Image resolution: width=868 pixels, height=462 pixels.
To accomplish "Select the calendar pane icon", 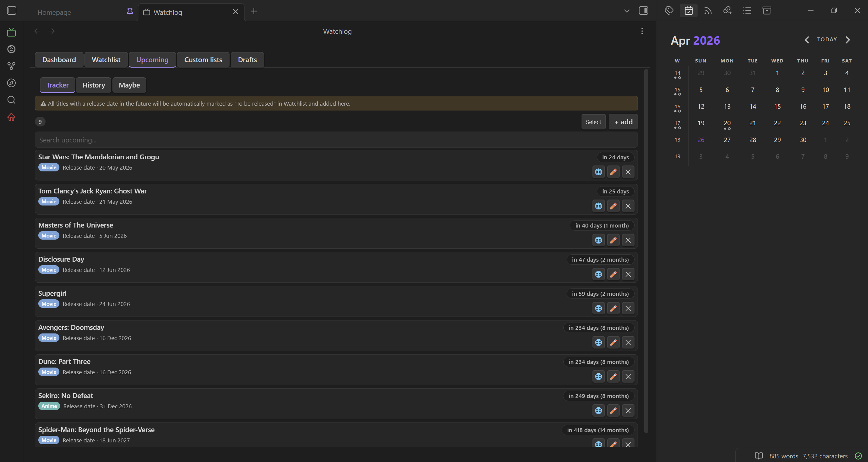I will pos(689,11).
